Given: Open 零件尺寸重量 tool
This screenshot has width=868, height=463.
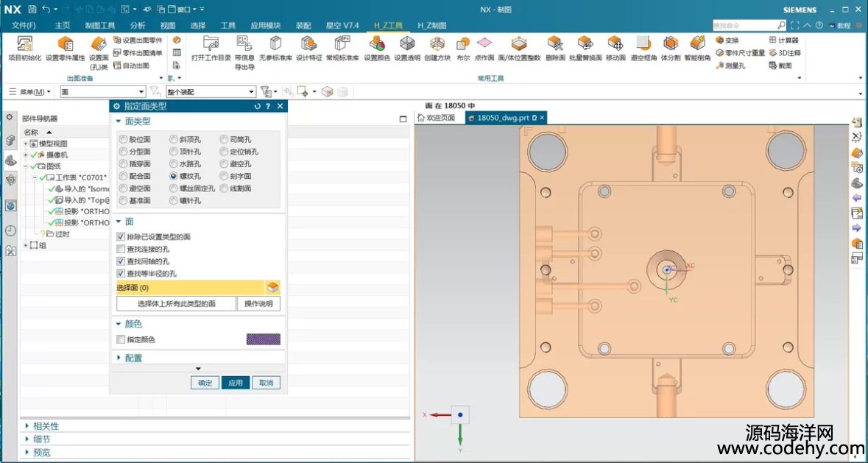Looking at the screenshot, I should tap(740, 53).
